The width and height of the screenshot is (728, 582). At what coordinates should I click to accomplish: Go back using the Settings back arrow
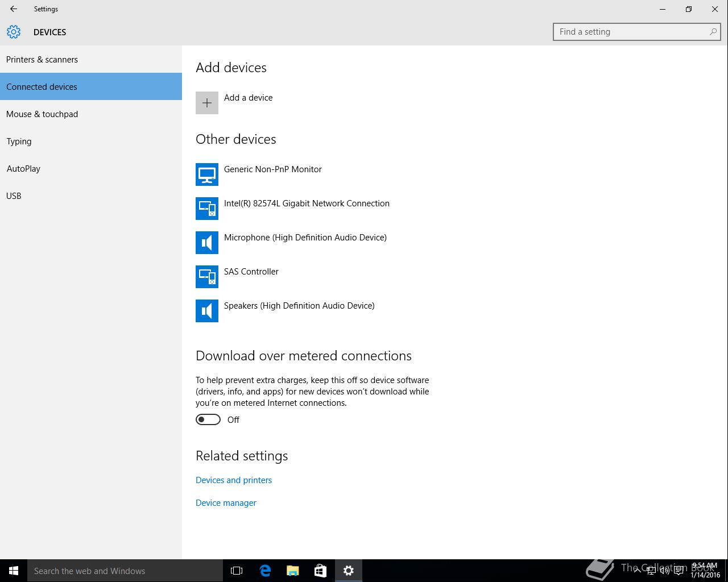pos(14,9)
